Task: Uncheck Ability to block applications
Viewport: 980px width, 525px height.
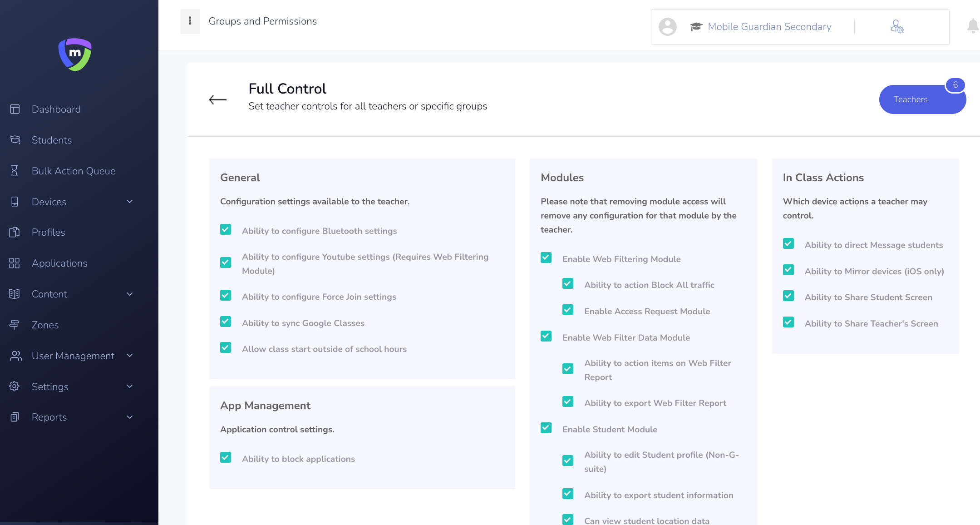Action: (226, 458)
